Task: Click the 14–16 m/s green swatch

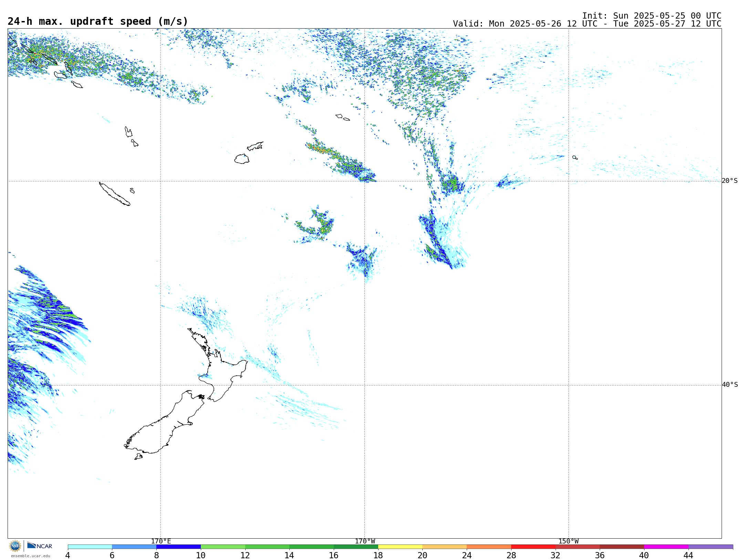Action: coord(312,547)
